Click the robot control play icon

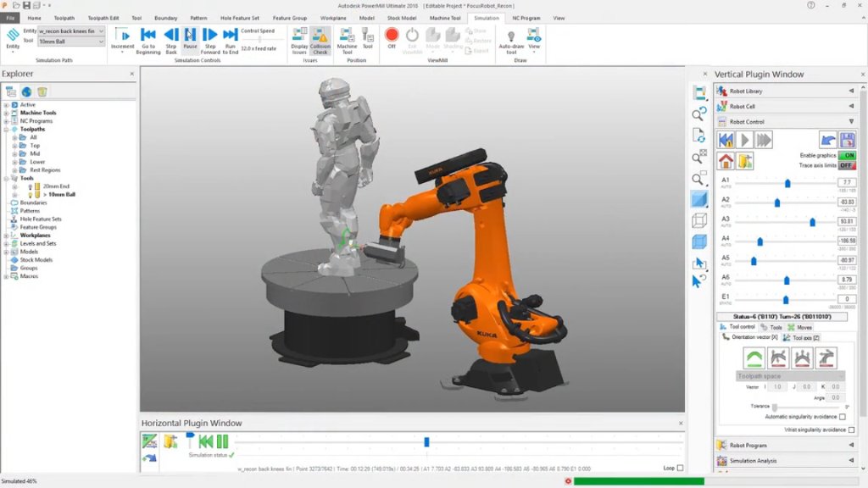click(x=744, y=140)
